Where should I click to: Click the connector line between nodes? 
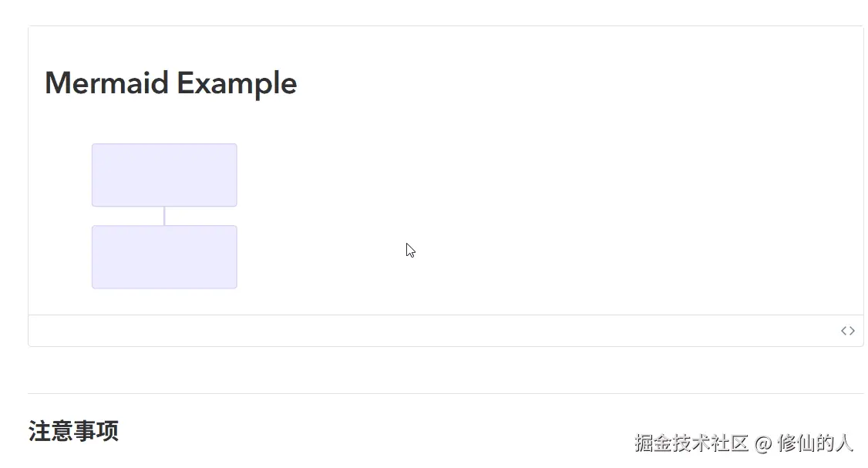[164, 215]
